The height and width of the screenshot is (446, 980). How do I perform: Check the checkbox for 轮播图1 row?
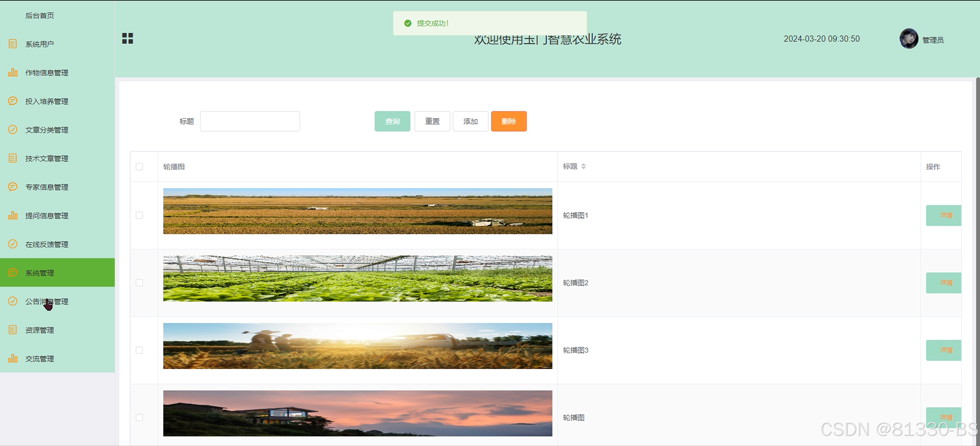click(x=139, y=216)
